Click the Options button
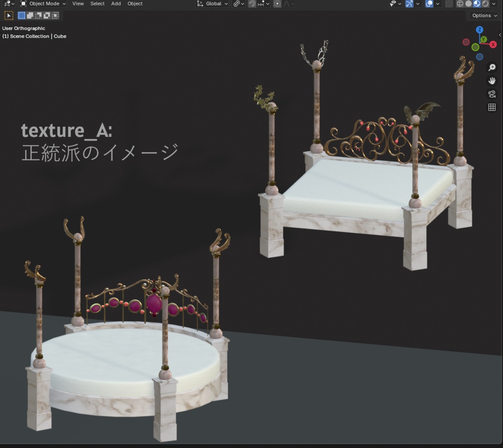Image resolution: width=503 pixels, height=448 pixels. click(483, 15)
